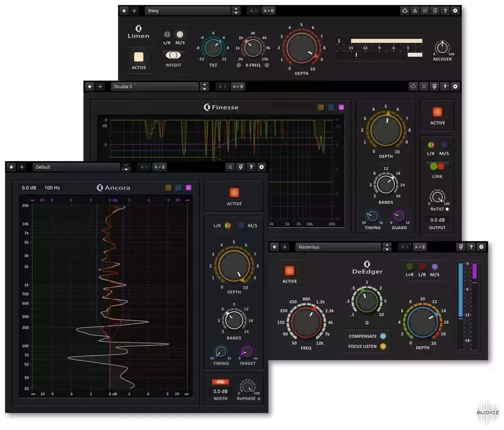504x430 pixels.
Task: Click the A>B button in Finesse
Action: pos(238,87)
